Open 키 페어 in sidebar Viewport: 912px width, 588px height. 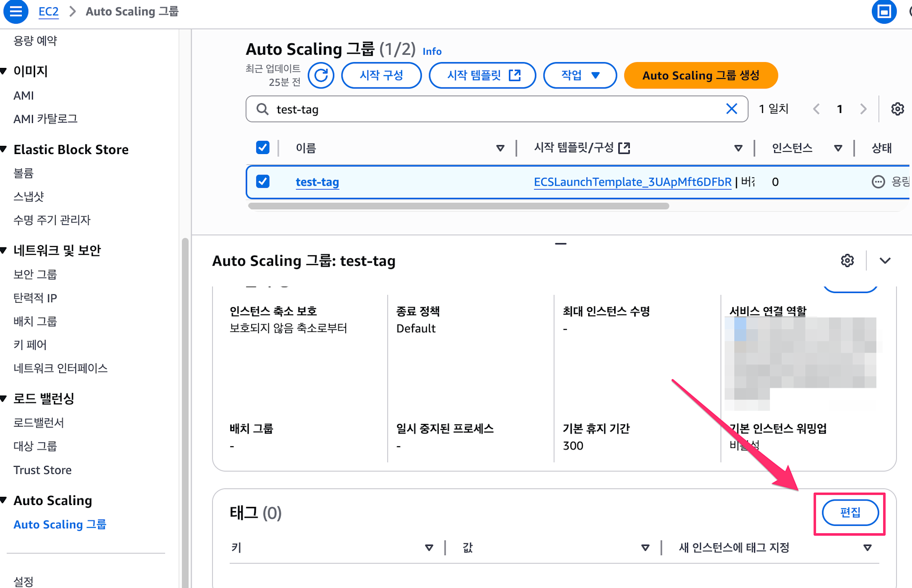pyautogui.click(x=30, y=345)
